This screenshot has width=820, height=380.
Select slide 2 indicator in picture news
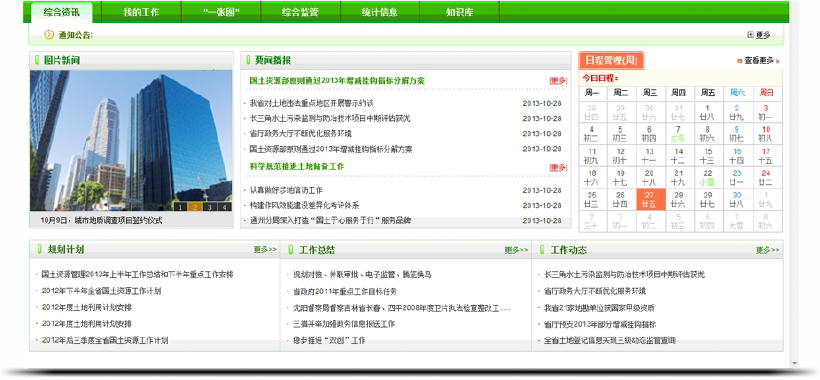click(195, 207)
